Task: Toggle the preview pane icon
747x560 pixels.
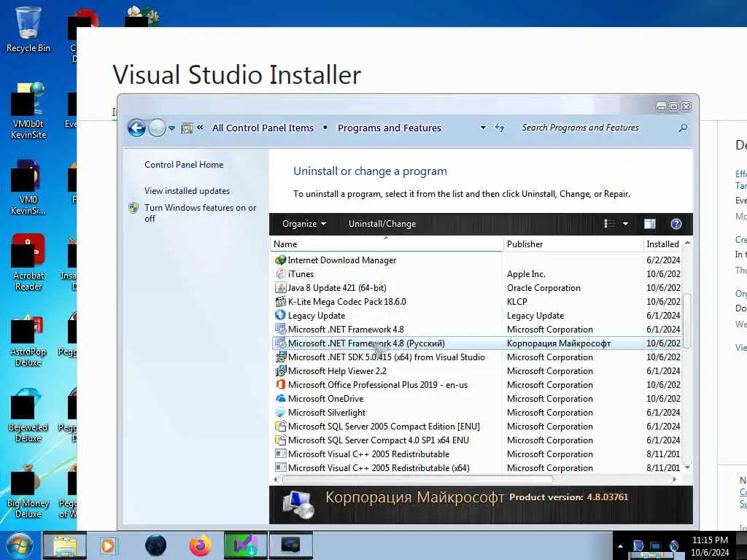Action: tap(650, 224)
